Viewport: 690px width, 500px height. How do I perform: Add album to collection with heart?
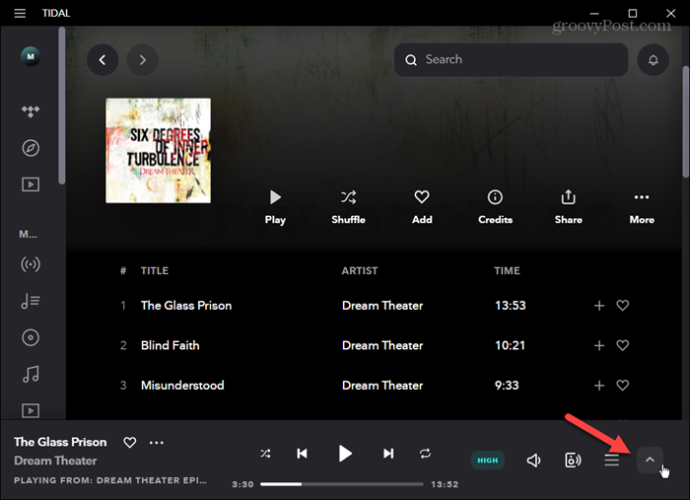coord(422,207)
